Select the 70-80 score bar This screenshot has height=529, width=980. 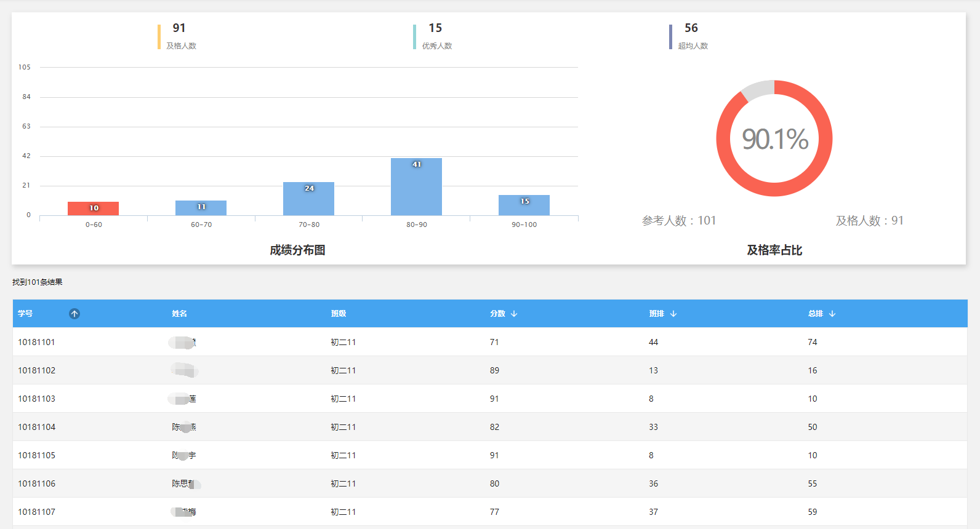[x=308, y=199]
